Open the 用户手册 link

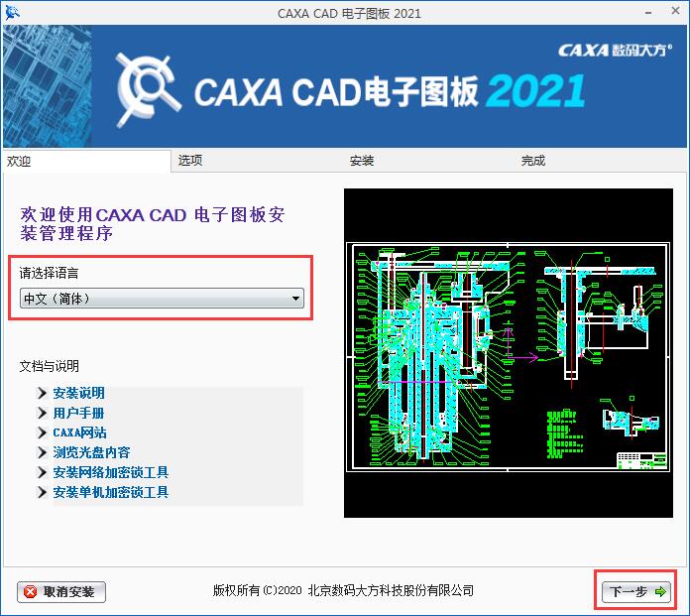78,413
